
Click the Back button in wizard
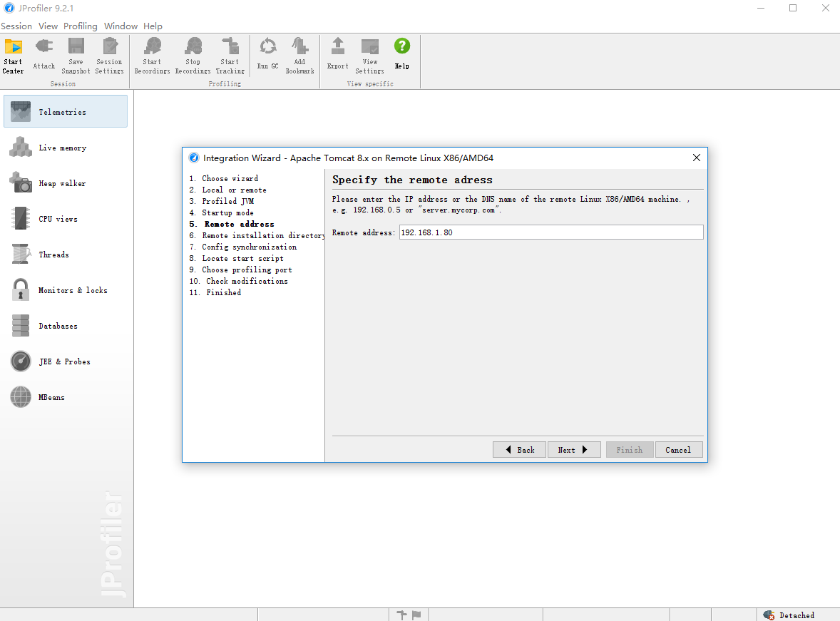[x=520, y=450]
